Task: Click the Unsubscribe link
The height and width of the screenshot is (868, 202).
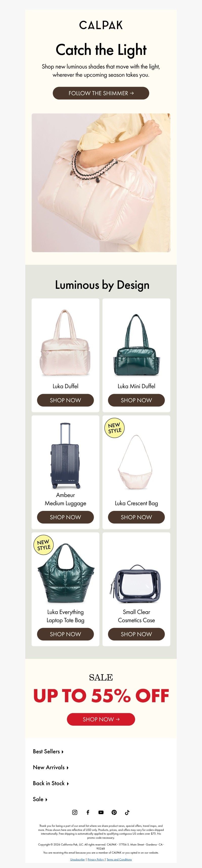Action: coord(78,859)
